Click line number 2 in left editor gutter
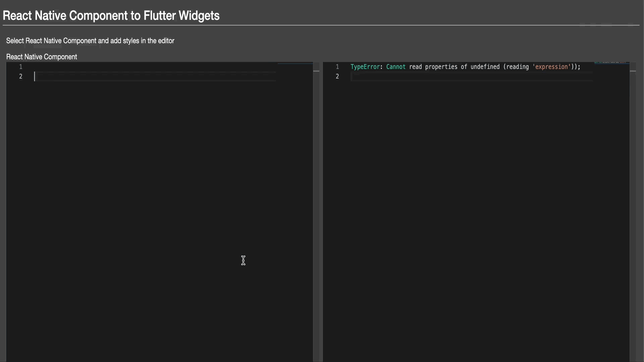The image size is (644, 362). 20,76
